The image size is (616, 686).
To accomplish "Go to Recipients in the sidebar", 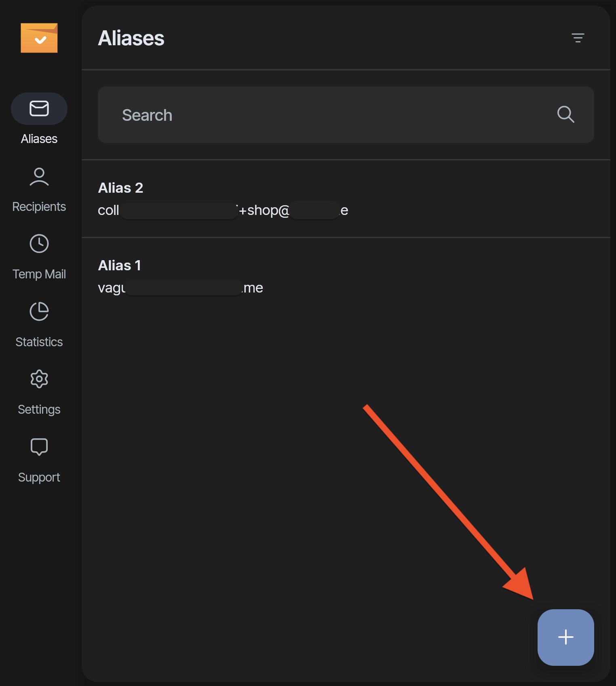I will [x=39, y=190].
